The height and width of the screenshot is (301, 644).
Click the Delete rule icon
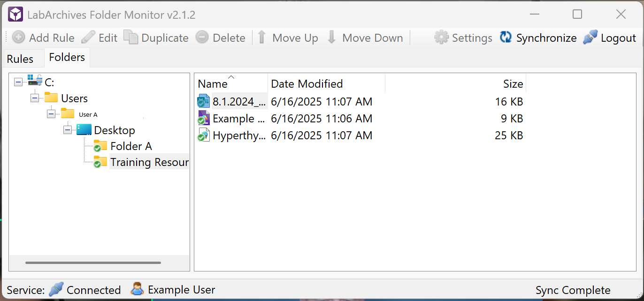tap(202, 37)
